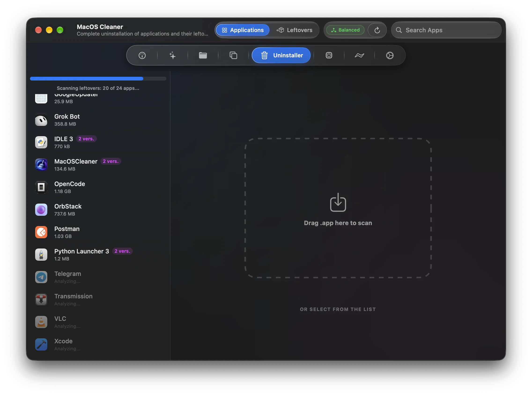532x395 pixels.
Task: Select the Uninstaller tab
Action: pyautogui.click(x=281, y=55)
